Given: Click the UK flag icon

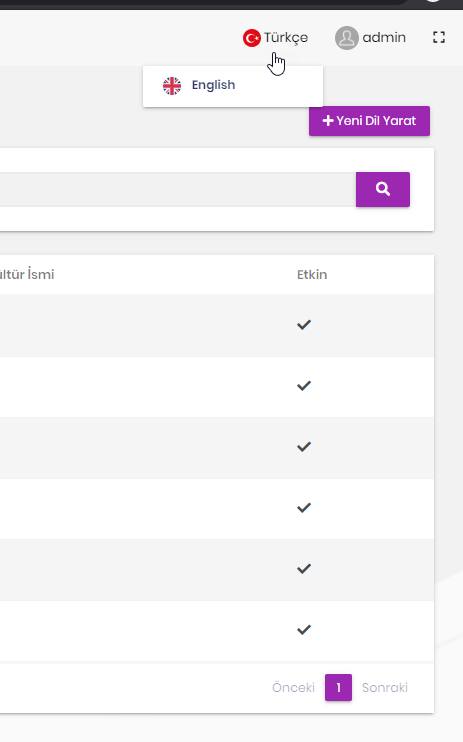Looking at the screenshot, I should 172,86.
